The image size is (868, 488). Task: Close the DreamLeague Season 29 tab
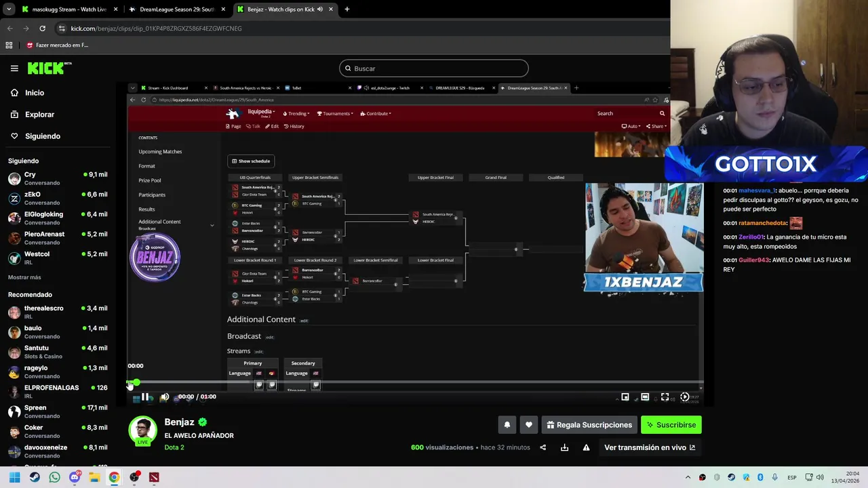pos(224,9)
